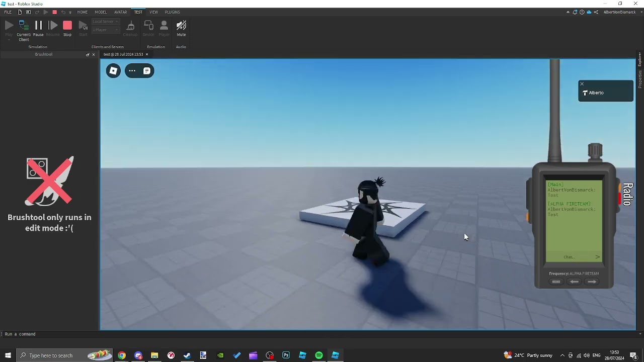
Task: Open the Roblox menu icon in viewport
Action: [113, 71]
